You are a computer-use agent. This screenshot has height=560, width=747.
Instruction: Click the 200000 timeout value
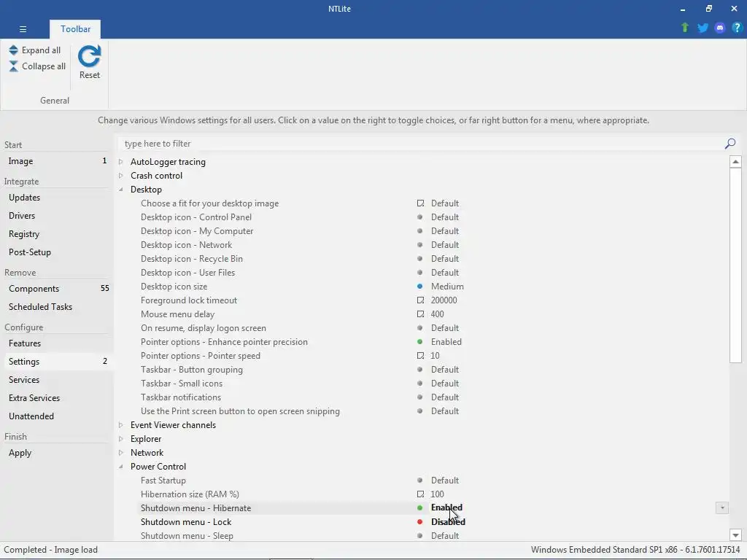[x=444, y=300]
